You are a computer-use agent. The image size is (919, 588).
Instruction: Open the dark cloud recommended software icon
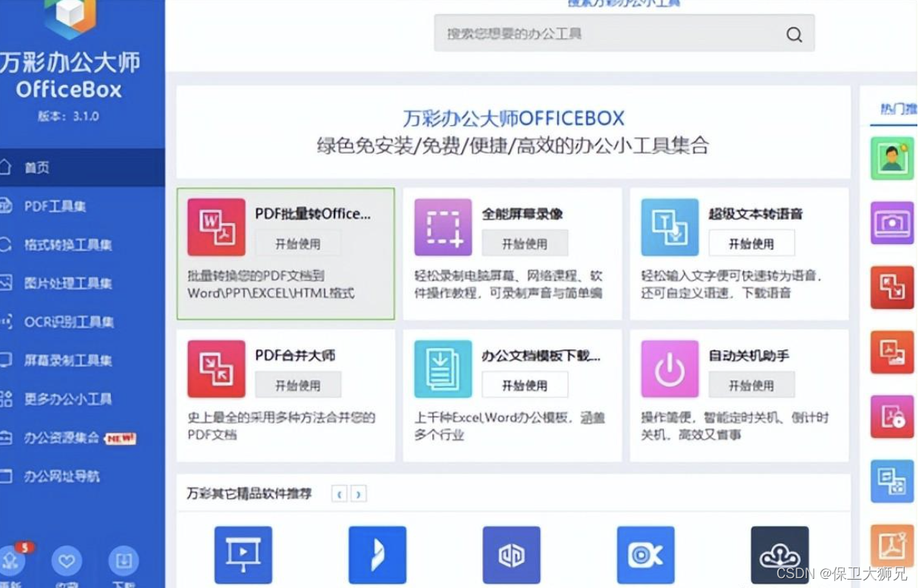[779, 555]
